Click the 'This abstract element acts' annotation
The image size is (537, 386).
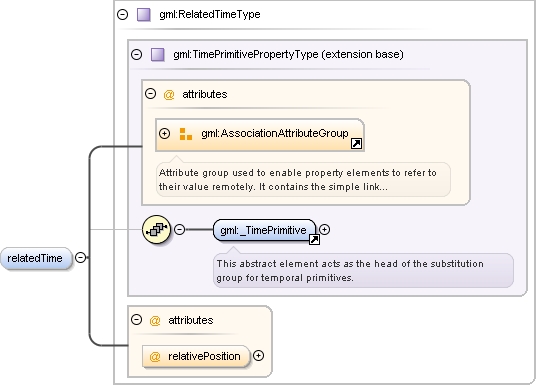point(363,270)
